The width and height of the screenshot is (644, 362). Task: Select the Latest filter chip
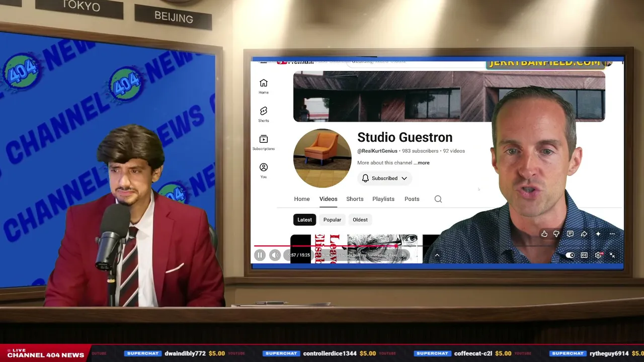point(304,220)
